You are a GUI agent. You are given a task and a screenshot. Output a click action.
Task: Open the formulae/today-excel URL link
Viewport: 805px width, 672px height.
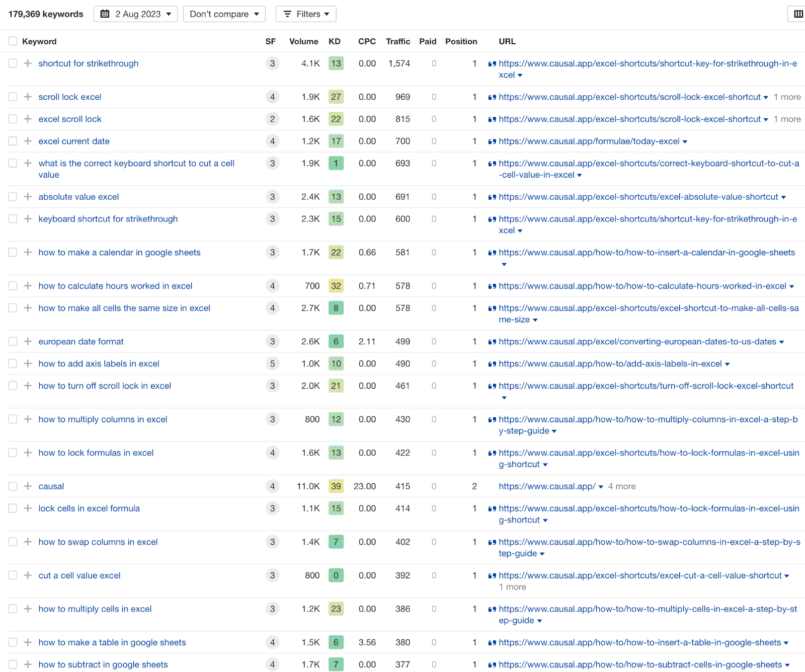click(589, 141)
